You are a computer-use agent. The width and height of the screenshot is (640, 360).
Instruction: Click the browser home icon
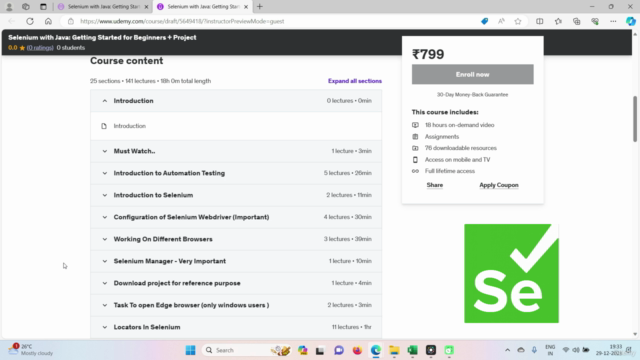[48, 21]
